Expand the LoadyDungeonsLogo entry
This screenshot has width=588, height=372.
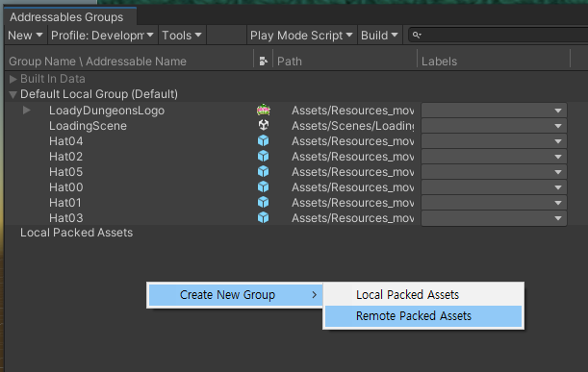27,111
